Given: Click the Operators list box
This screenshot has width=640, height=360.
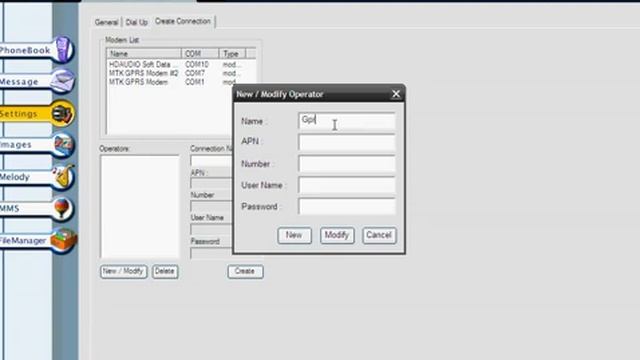Looking at the screenshot, I should (140, 207).
